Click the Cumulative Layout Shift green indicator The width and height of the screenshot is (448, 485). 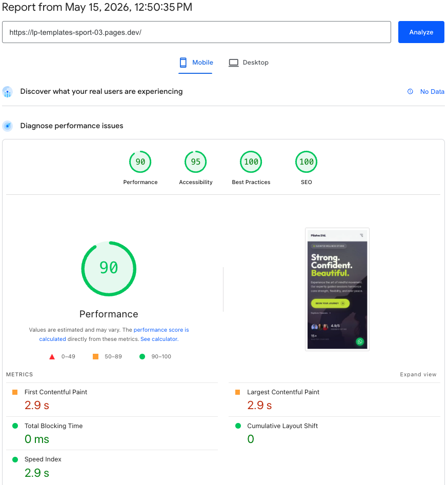click(x=238, y=426)
